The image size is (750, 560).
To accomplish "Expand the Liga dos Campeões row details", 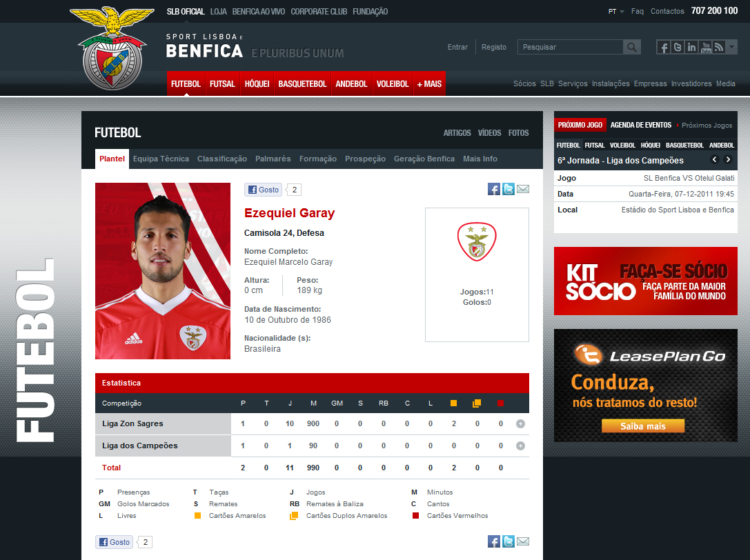I will [x=520, y=446].
